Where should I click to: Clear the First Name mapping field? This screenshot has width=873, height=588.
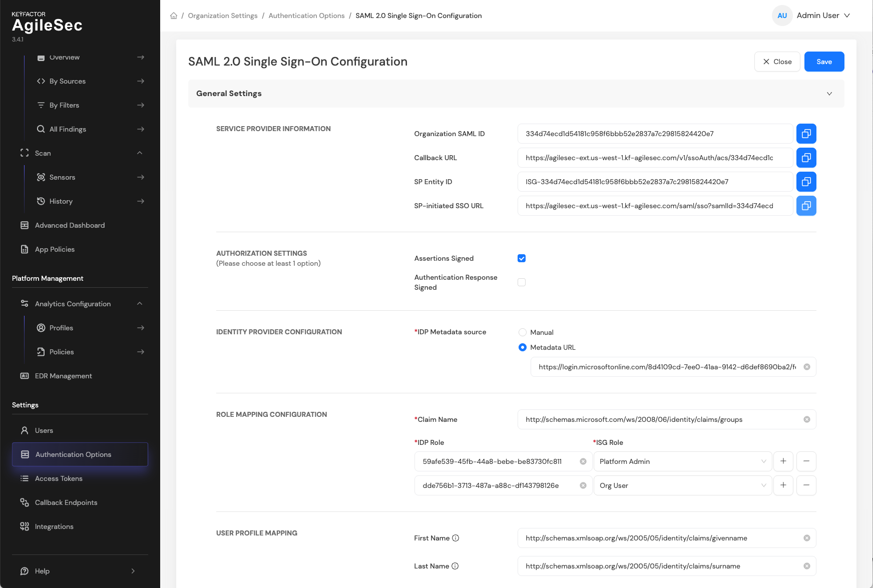click(x=807, y=538)
